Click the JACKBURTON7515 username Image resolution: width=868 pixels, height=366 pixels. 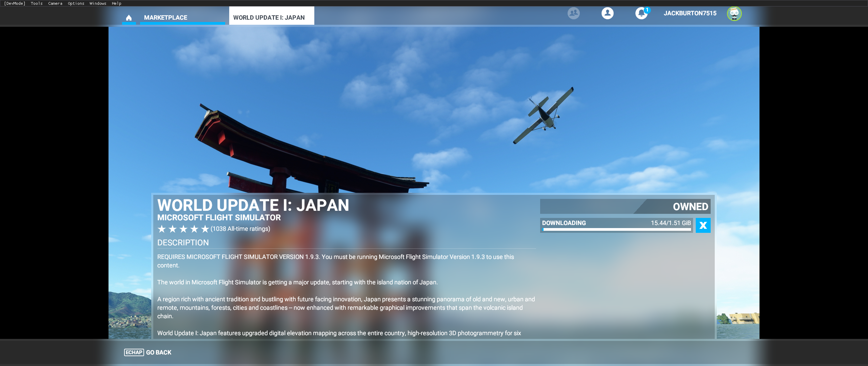click(690, 13)
